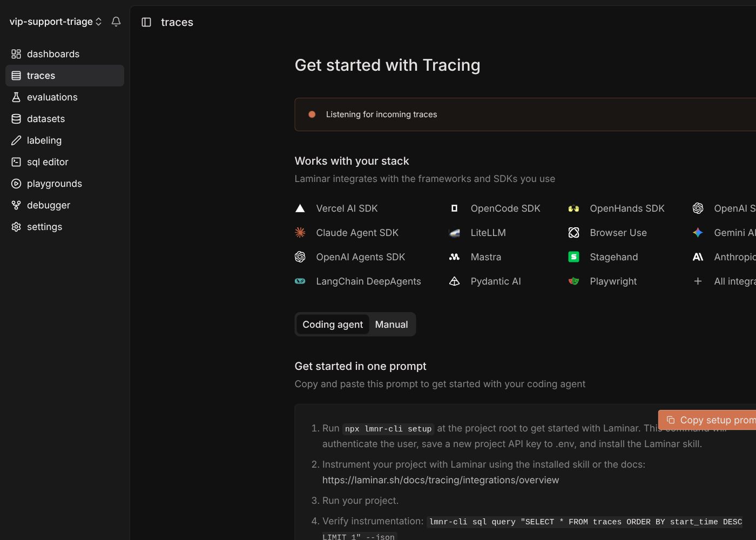Select the Coding agent tab

tap(333, 325)
